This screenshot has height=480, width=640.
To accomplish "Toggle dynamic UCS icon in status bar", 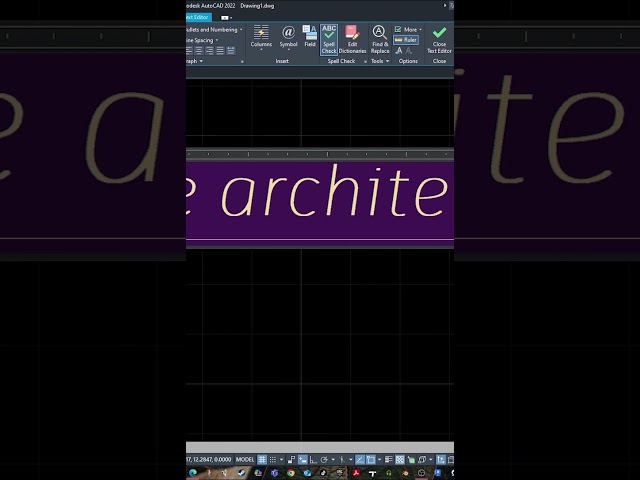I will coord(441,460).
